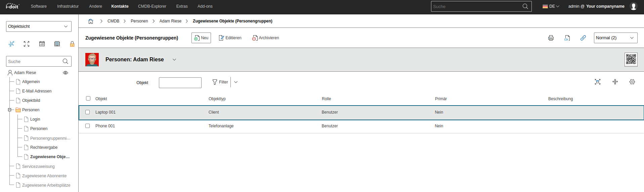Open the QR code icon
Viewport: 644px width, 192px height.
(x=631, y=60)
